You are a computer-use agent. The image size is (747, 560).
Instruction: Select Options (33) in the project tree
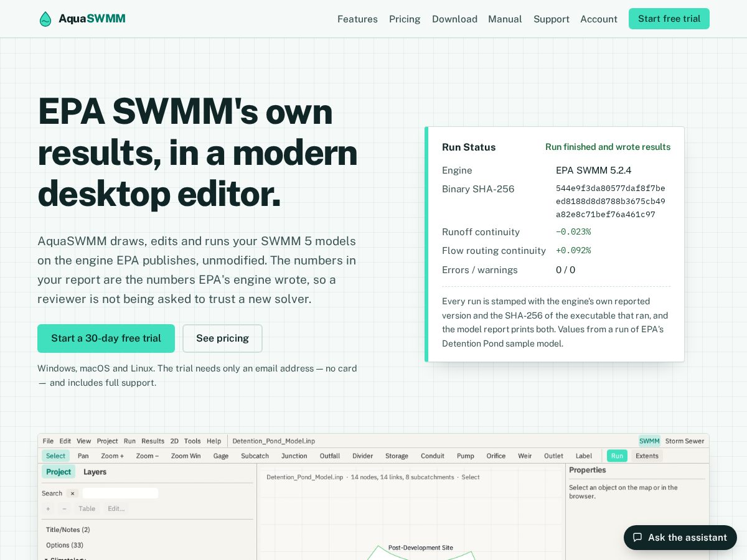(x=65, y=545)
